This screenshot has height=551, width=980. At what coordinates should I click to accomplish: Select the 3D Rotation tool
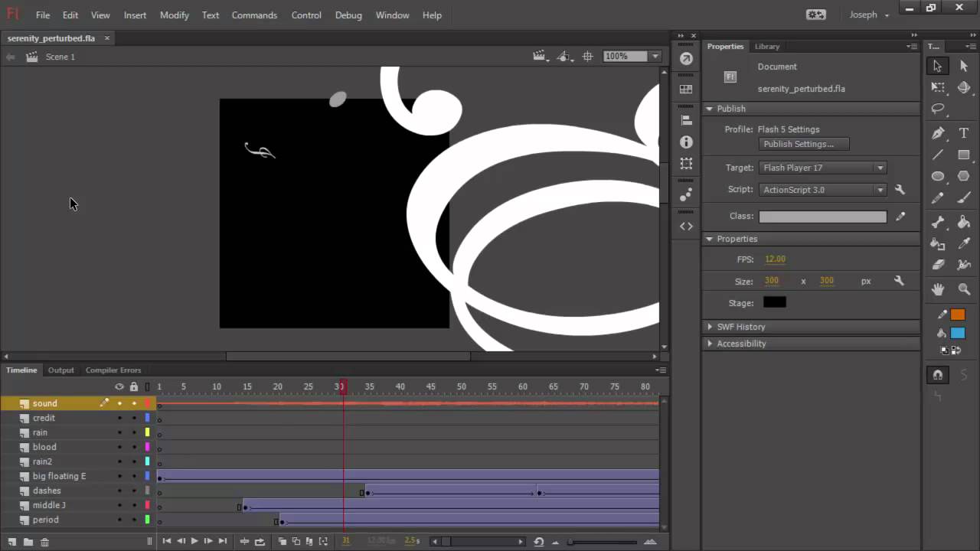pyautogui.click(x=964, y=88)
